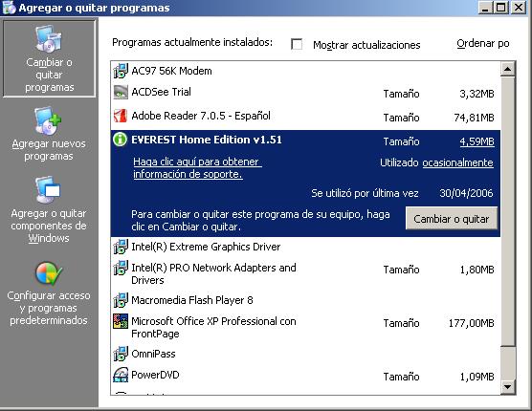The image size is (532, 411).
Task: Click the program list scrollbar thumb
Action: click(508, 212)
